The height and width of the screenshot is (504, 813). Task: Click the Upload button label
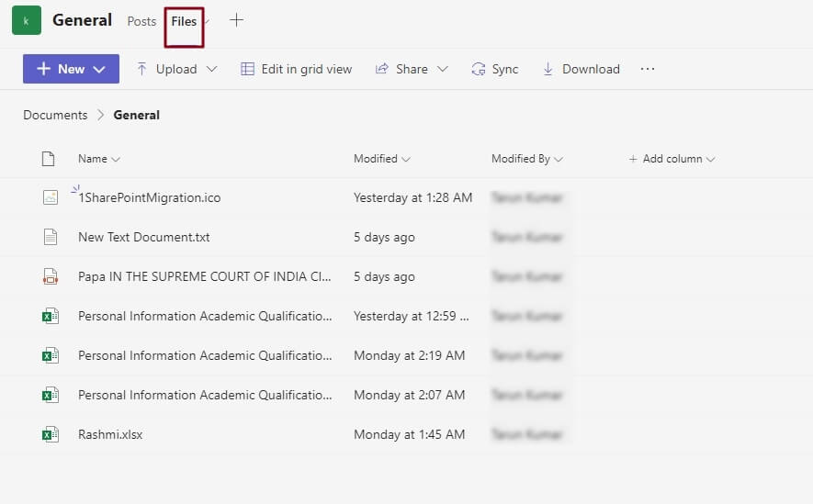click(x=176, y=69)
